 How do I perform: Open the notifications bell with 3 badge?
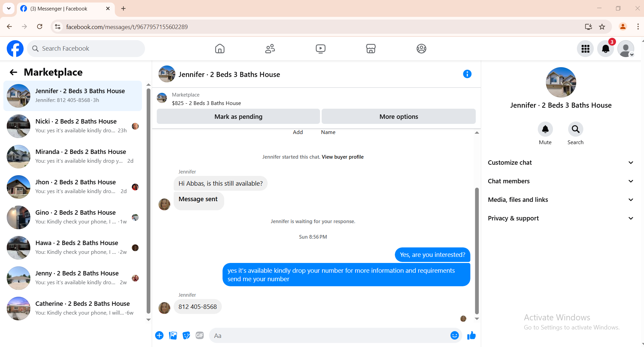606,49
